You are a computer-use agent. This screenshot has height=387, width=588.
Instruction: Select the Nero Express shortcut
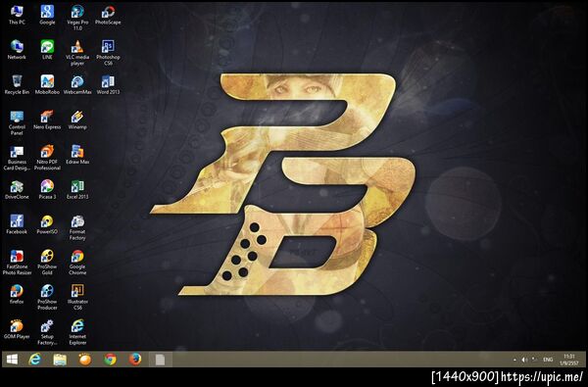[47, 120]
